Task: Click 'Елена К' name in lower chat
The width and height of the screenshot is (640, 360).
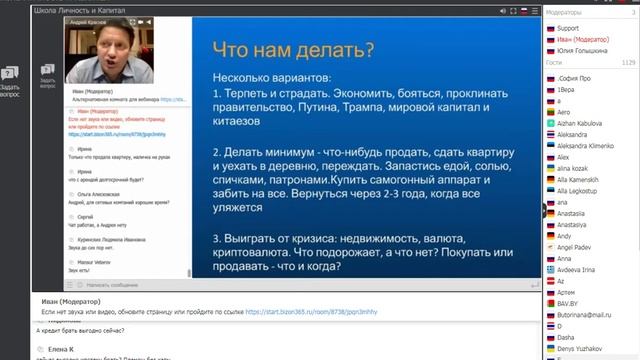Action: click(x=61, y=349)
